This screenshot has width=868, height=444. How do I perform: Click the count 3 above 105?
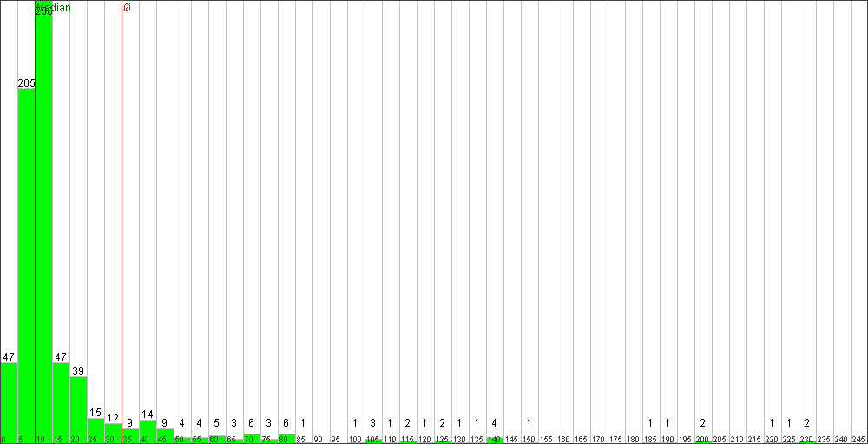372,423
